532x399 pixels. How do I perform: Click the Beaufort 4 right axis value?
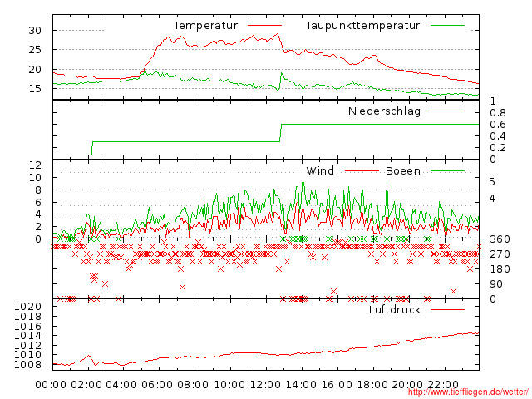point(492,199)
